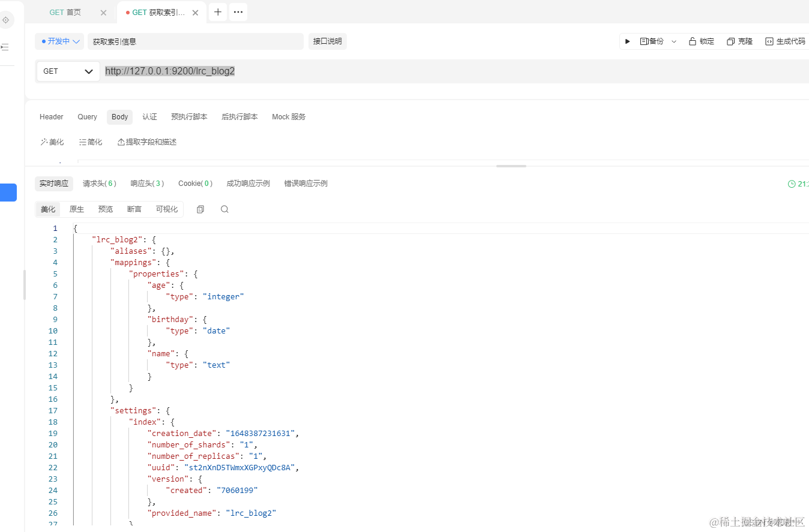
Task: Close the GET 首页 tab
Action: [x=103, y=13]
